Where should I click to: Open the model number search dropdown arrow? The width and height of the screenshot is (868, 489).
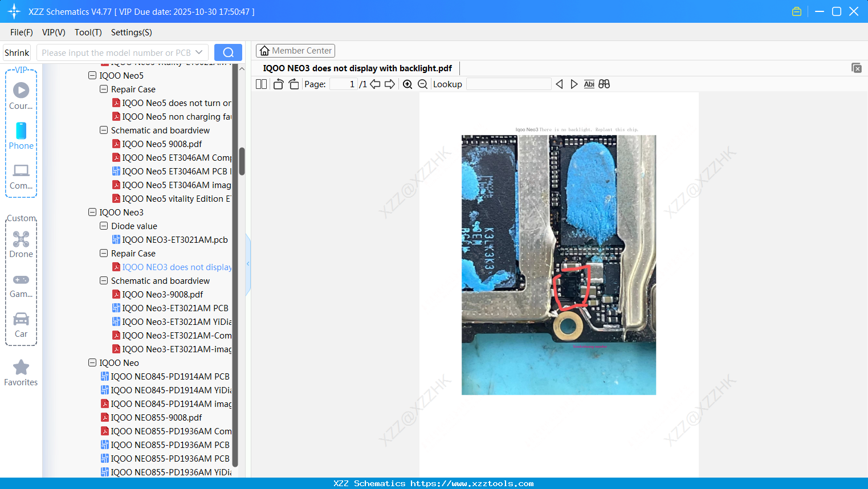pos(199,52)
